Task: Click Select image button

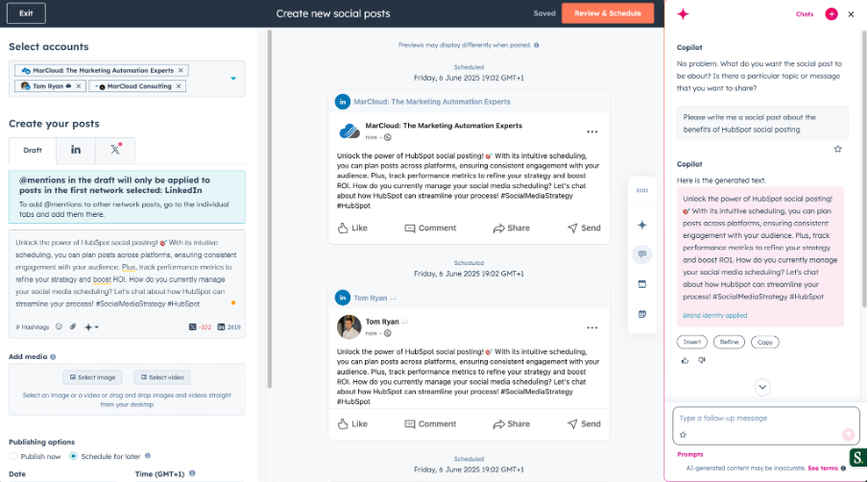Action: click(x=92, y=377)
